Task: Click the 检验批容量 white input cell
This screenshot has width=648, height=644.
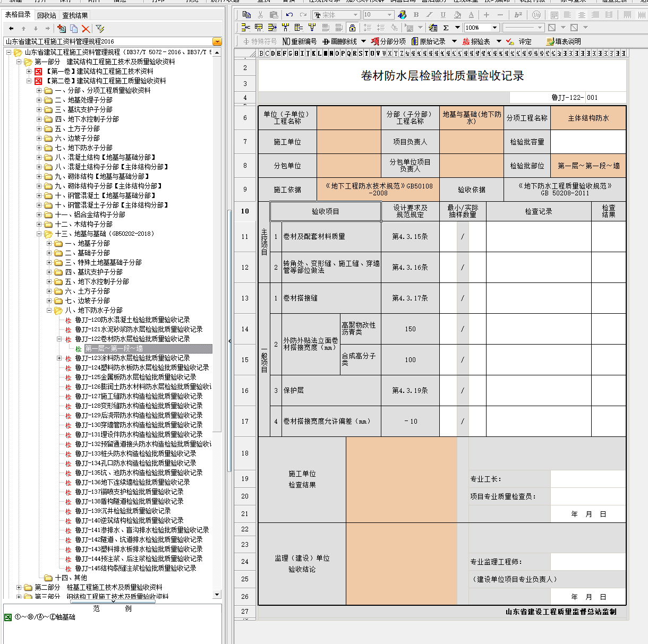Action: (x=589, y=142)
